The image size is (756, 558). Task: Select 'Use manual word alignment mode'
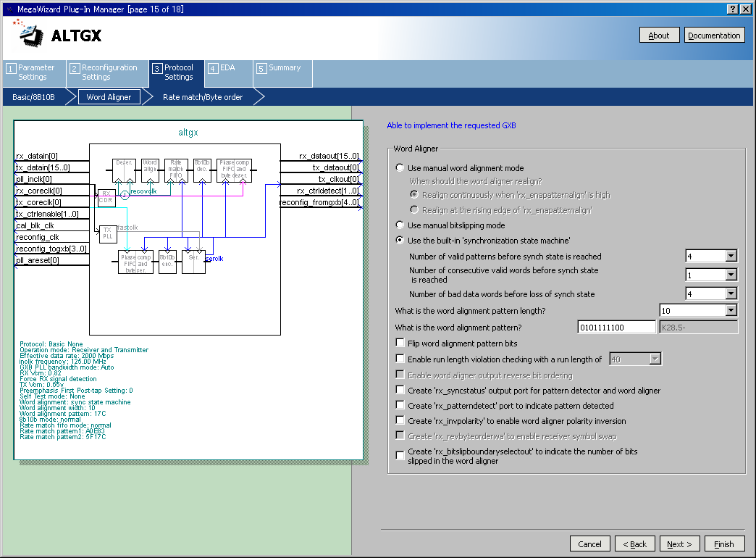click(400, 167)
